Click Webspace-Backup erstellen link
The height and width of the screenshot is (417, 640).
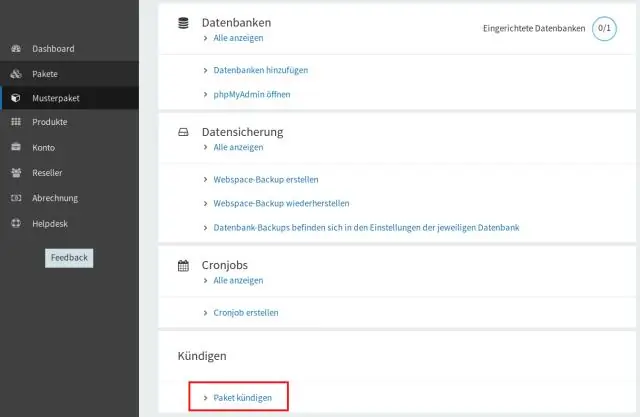pos(266,180)
